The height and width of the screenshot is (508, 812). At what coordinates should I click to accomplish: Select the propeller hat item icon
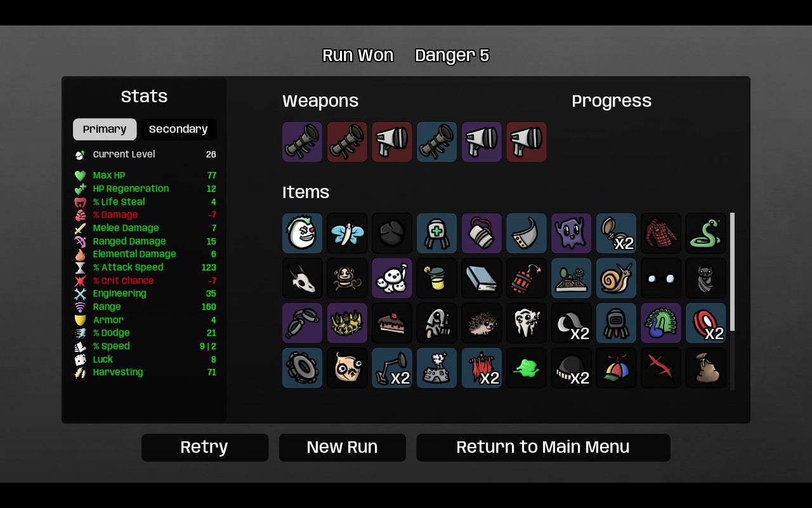pyautogui.click(x=616, y=368)
